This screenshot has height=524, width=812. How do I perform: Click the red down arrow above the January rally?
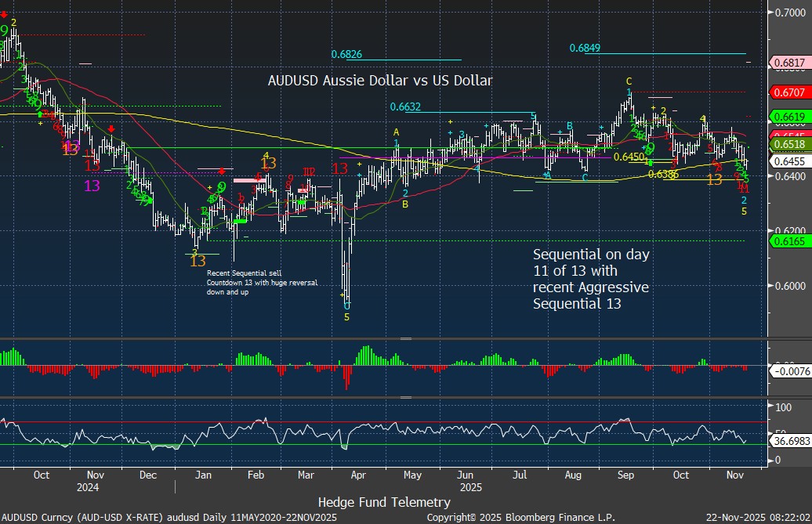click(x=222, y=171)
